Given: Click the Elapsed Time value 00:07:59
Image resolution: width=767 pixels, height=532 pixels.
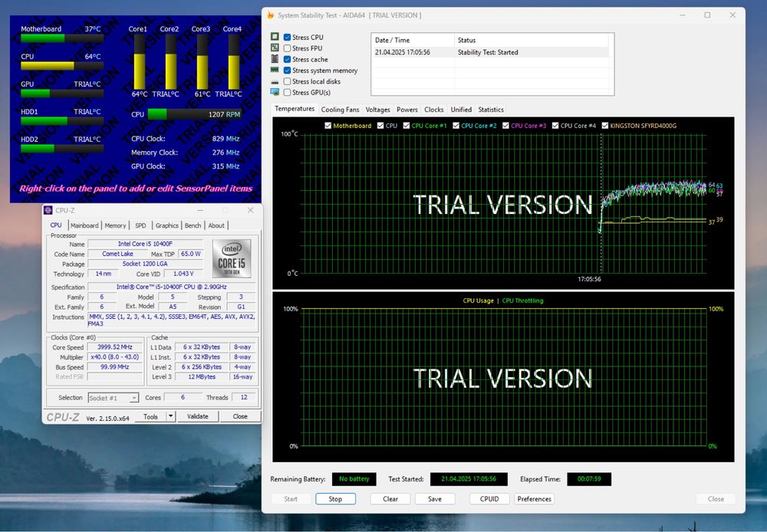Looking at the screenshot, I should coord(589,478).
